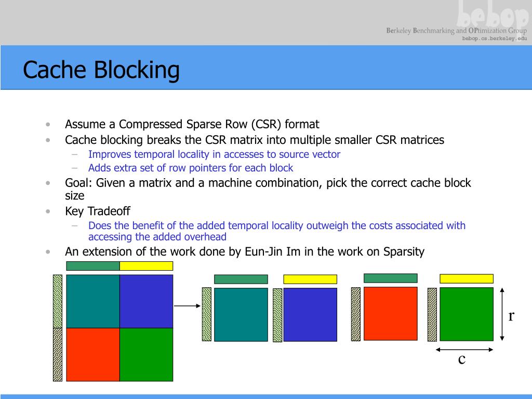This screenshot has height=399, width=532.
Task: Click the hatched vector beside the standalone red block
Action: tap(355, 314)
